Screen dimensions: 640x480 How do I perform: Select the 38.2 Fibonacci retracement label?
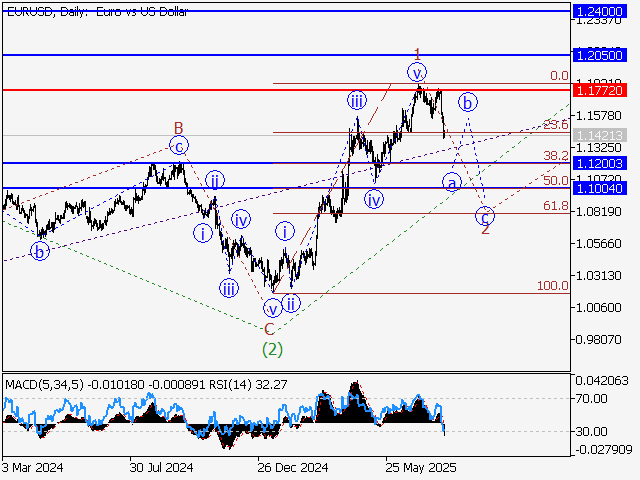coord(555,156)
